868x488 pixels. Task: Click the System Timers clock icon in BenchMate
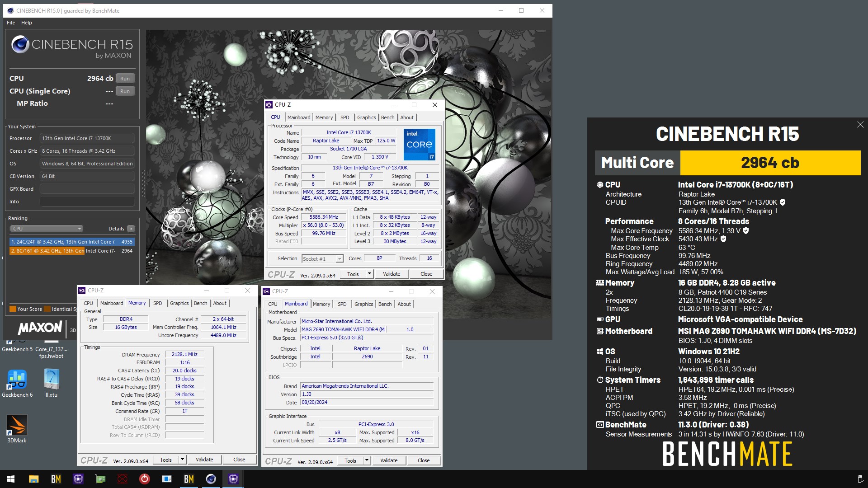600,380
